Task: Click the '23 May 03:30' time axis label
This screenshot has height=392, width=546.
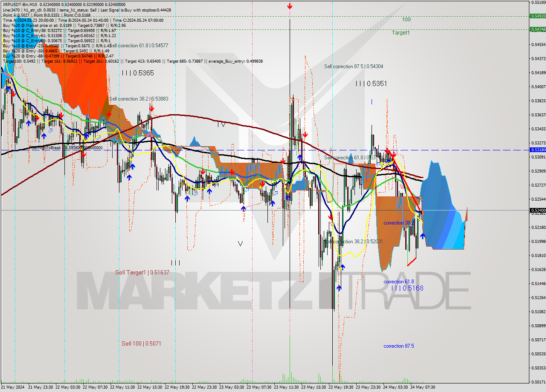Action: [x=232, y=387]
